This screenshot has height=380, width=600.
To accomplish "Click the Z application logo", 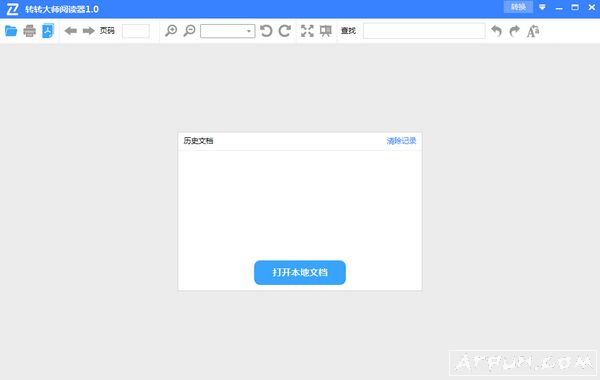I will pyautogui.click(x=13, y=9).
